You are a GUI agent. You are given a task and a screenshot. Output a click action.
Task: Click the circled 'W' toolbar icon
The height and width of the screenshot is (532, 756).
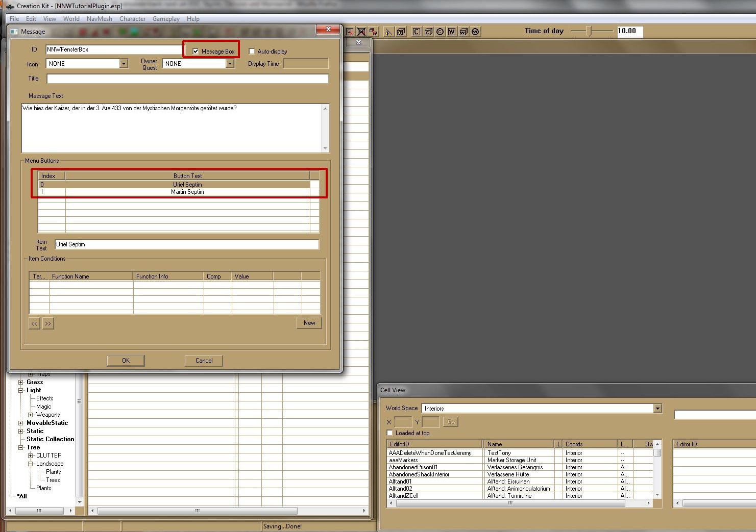475,32
